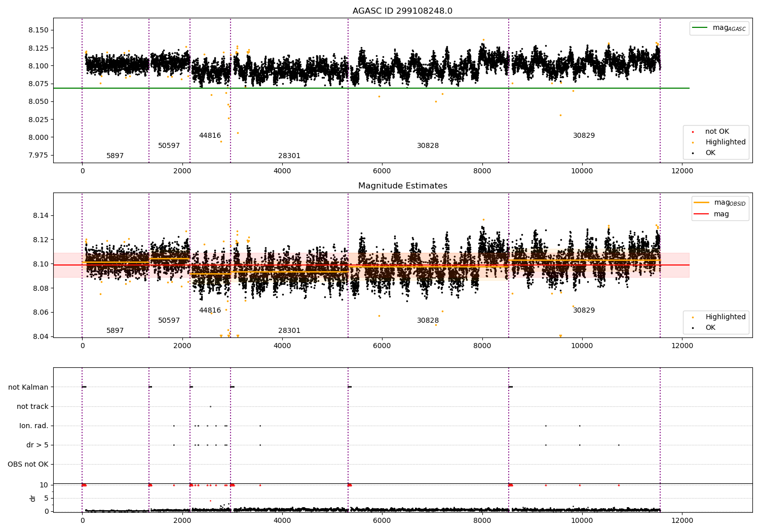Click OBSID label 30828 in AGASC ID plot
The height and width of the screenshot is (532, 760).
pos(428,146)
